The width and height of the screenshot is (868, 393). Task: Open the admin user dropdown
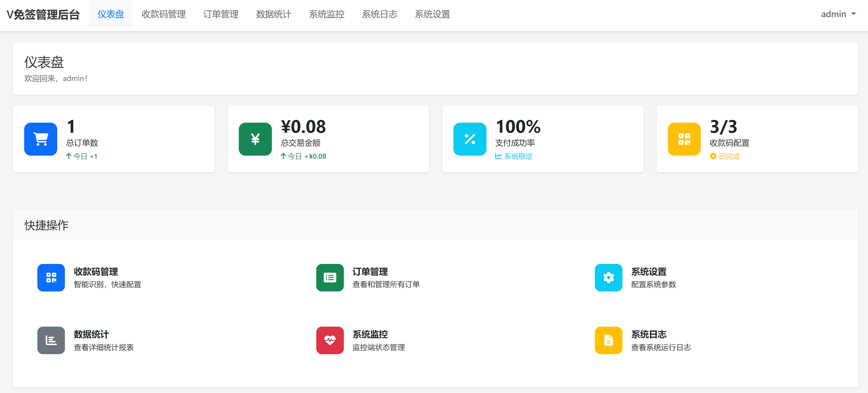[x=838, y=14]
